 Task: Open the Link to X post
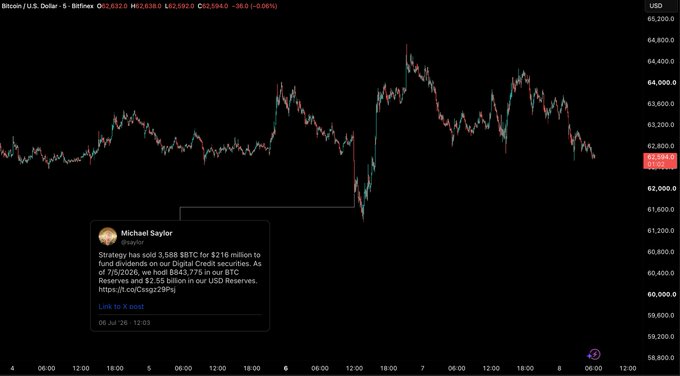tap(121, 306)
